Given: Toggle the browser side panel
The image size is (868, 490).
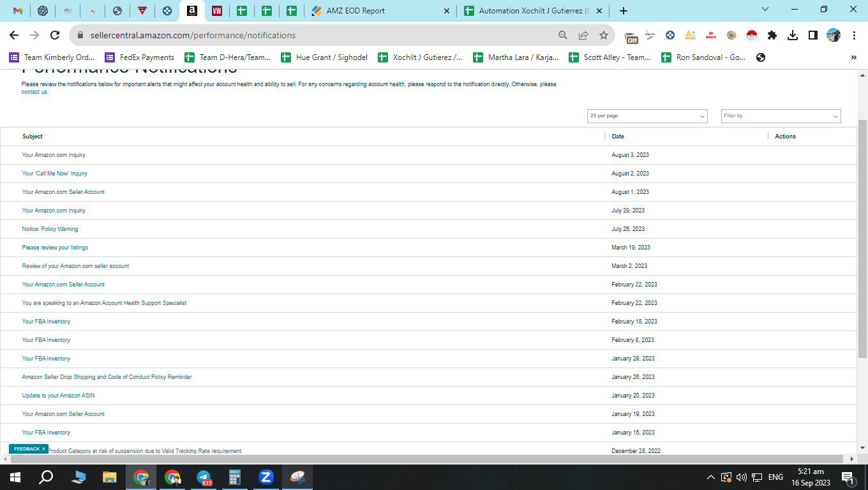Looking at the screenshot, I should pos(813,35).
